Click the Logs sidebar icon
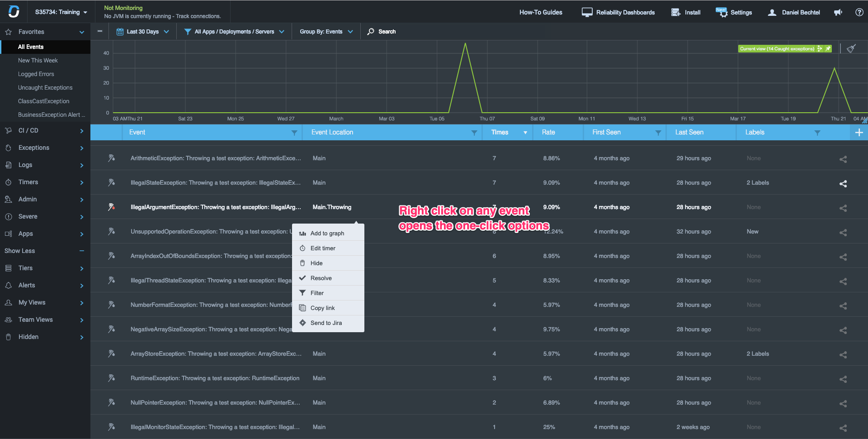Viewport: 868px width, 439px height. pos(8,165)
